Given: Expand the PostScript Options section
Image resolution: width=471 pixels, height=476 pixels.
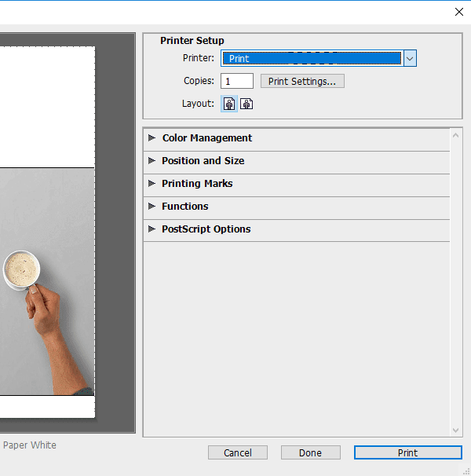Looking at the screenshot, I should [297, 229].
